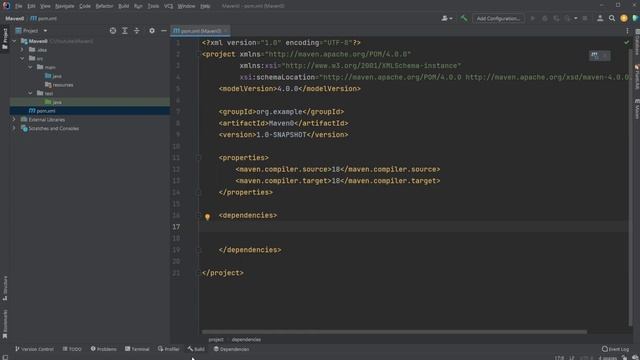Click the Load Maven Changes floating icon
The image size is (640, 360).
click(x=595, y=55)
